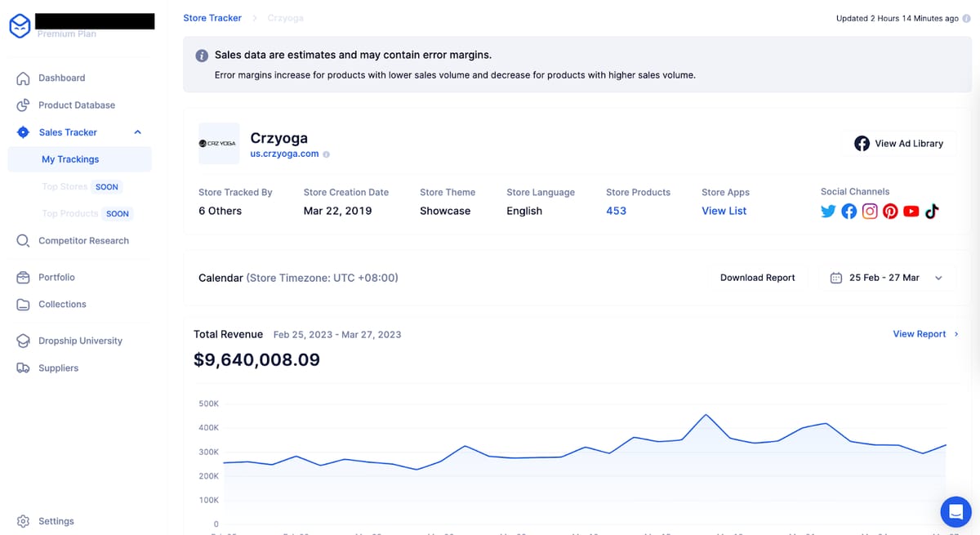Click the Sales Tracker target icon

coord(24,132)
